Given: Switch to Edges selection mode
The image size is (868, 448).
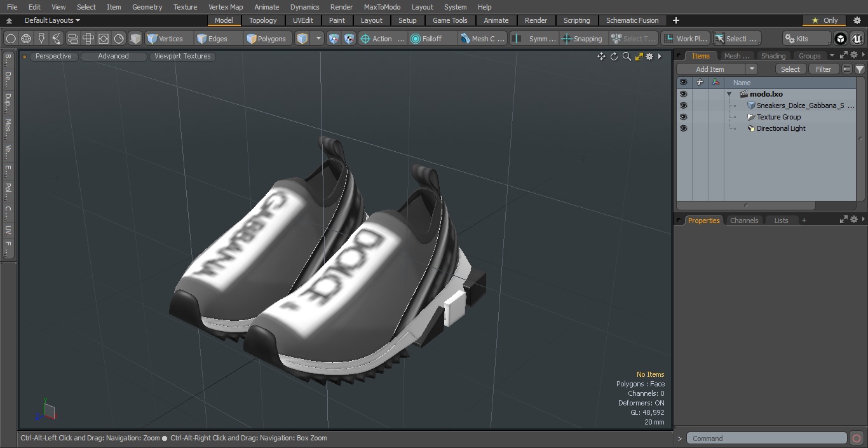Looking at the screenshot, I should pos(218,39).
